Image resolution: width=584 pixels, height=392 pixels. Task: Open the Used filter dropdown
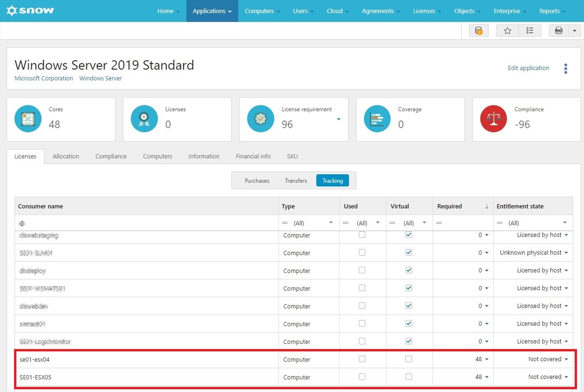click(378, 223)
